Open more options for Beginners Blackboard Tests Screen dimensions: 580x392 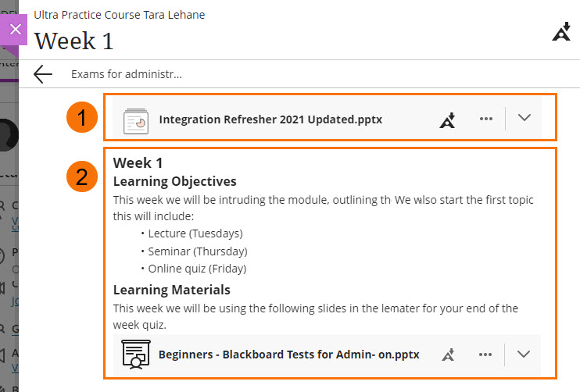[485, 355]
